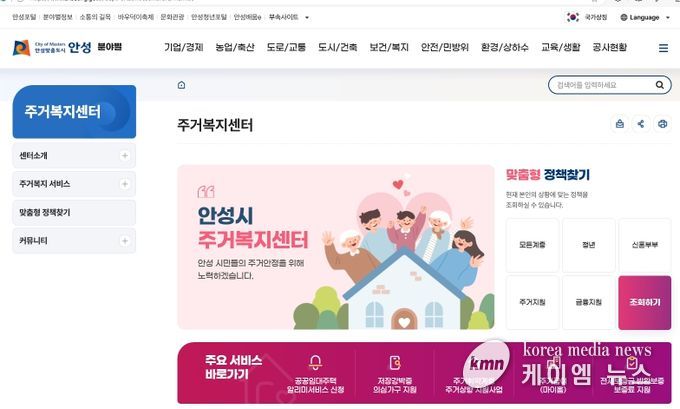
Task: Click the search magnifier icon
Action: coord(659,85)
